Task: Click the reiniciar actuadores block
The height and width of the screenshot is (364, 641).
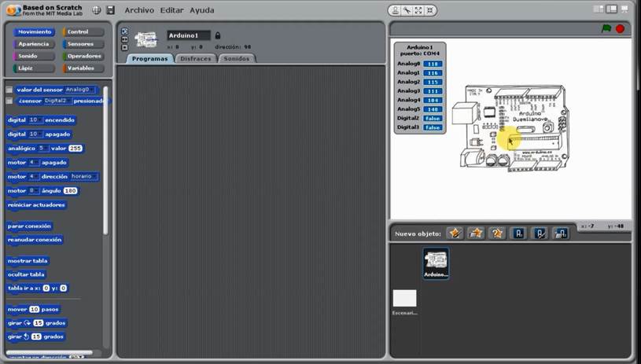Action: [x=36, y=204]
